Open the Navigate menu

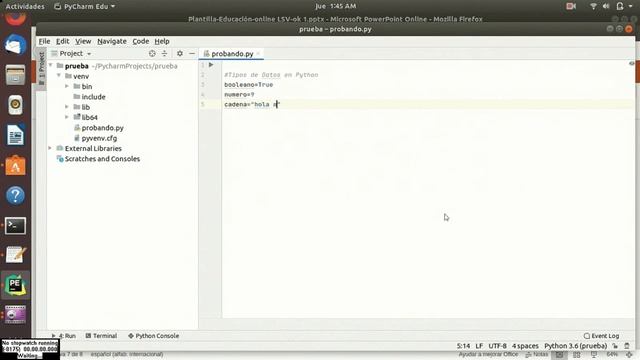112,41
